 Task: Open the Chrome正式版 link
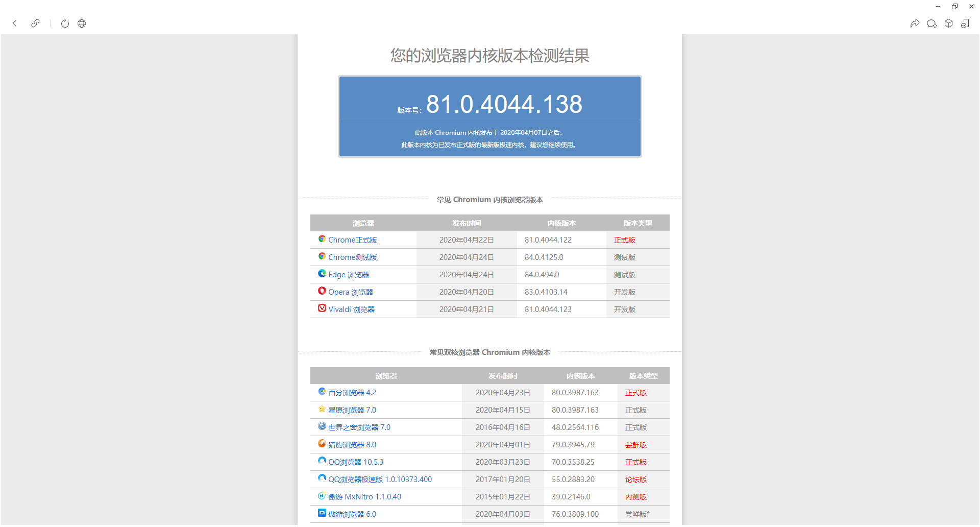point(353,240)
